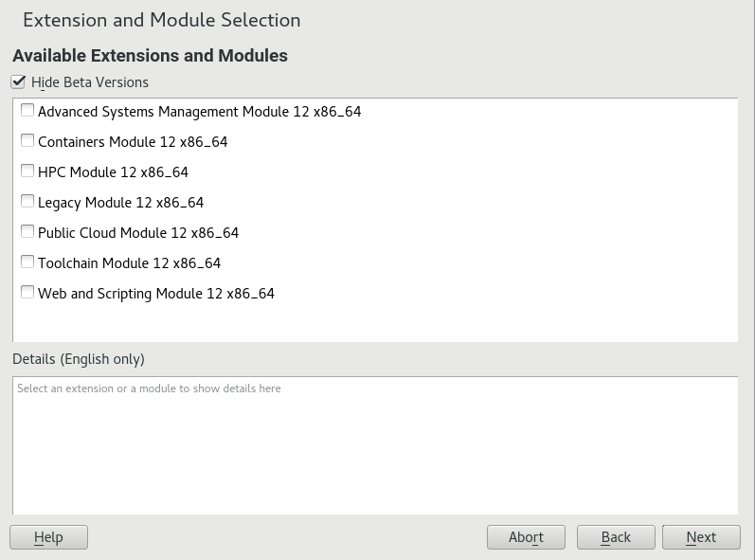This screenshot has height=560, width=755.
Task: Click the 'Containers Module 12 x86_64' label text
Action: [x=133, y=142]
